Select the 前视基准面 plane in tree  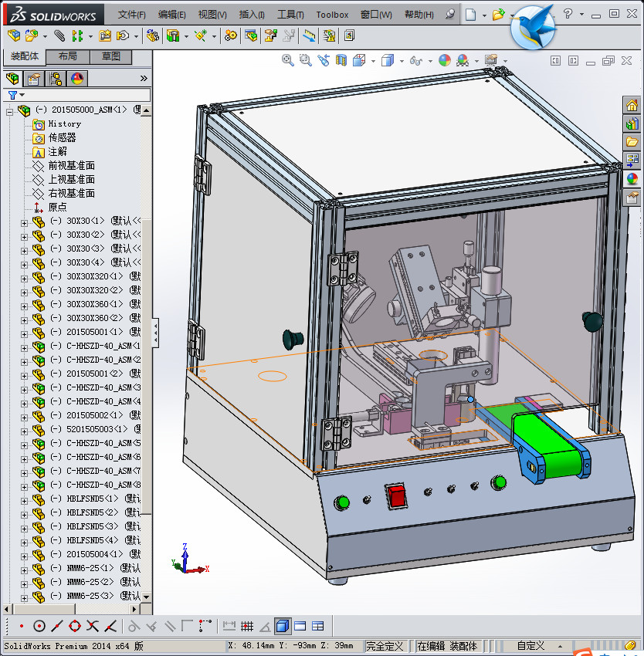[x=71, y=166]
